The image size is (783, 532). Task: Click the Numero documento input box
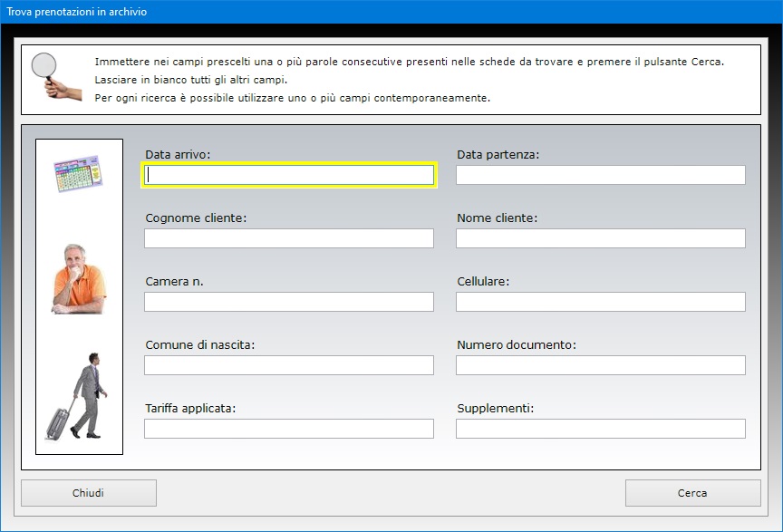coord(601,365)
